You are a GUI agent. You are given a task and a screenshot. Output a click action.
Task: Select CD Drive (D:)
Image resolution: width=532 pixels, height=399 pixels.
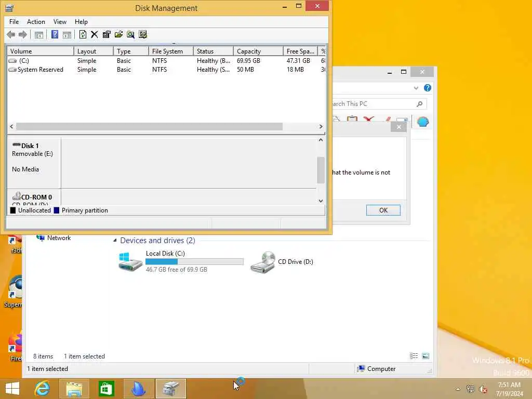pyautogui.click(x=282, y=262)
